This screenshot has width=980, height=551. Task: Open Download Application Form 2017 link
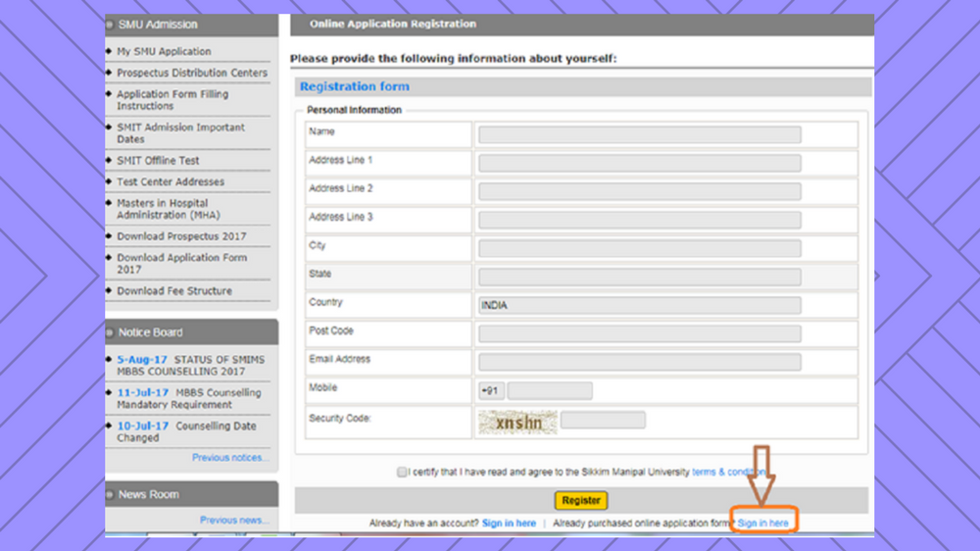(x=181, y=264)
